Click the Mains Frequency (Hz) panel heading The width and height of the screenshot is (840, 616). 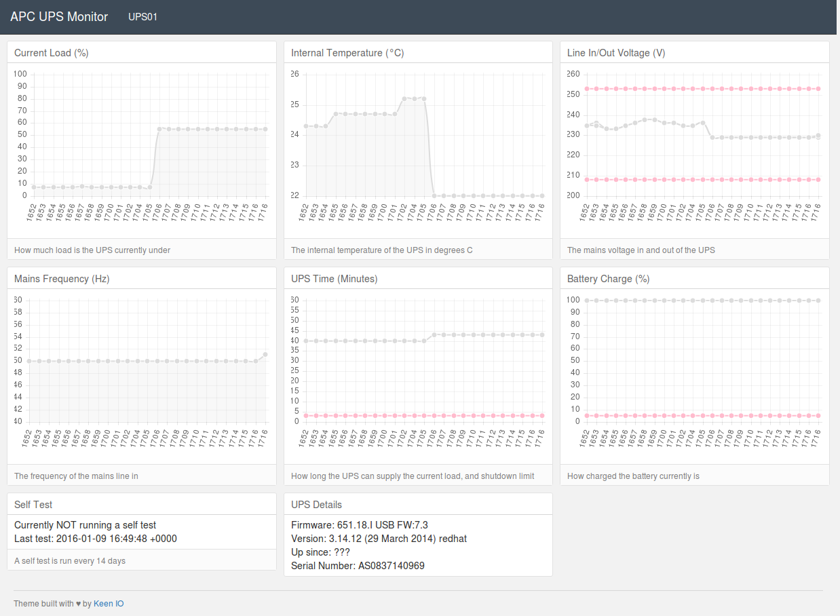62,279
